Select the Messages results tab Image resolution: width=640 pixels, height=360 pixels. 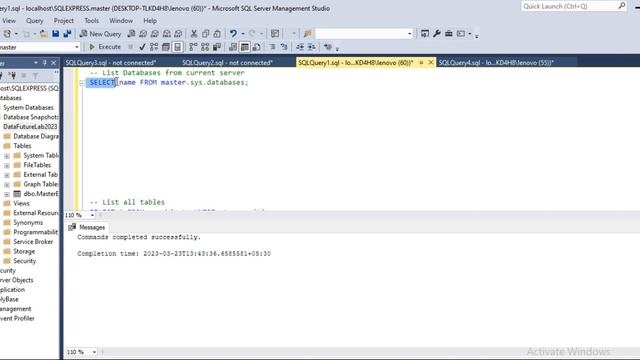[87, 227]
